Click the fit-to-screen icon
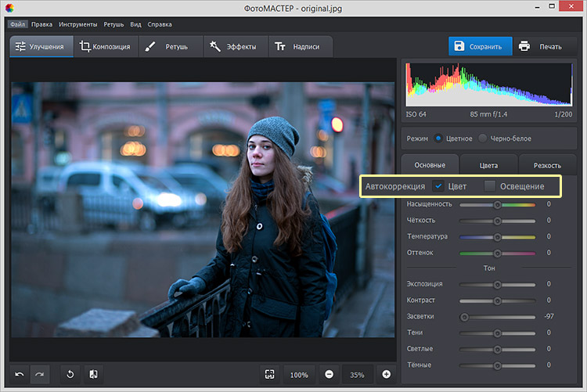Screen dimensions: 587x392 (x=269, y=374)
